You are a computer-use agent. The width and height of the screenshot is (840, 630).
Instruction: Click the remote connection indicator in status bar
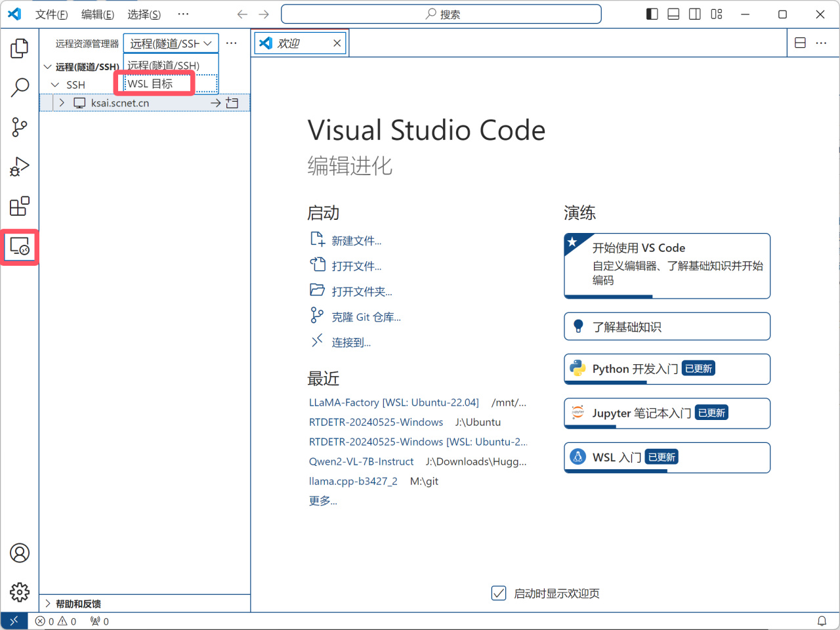(x=14, y=621)
